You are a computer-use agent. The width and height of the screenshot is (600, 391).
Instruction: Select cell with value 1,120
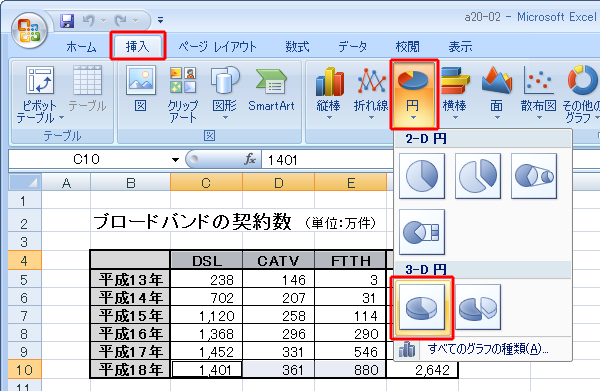tap(207, 315)
